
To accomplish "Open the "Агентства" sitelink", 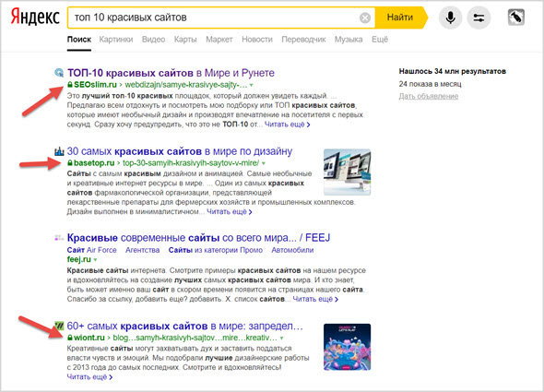I will click(143, 250).
